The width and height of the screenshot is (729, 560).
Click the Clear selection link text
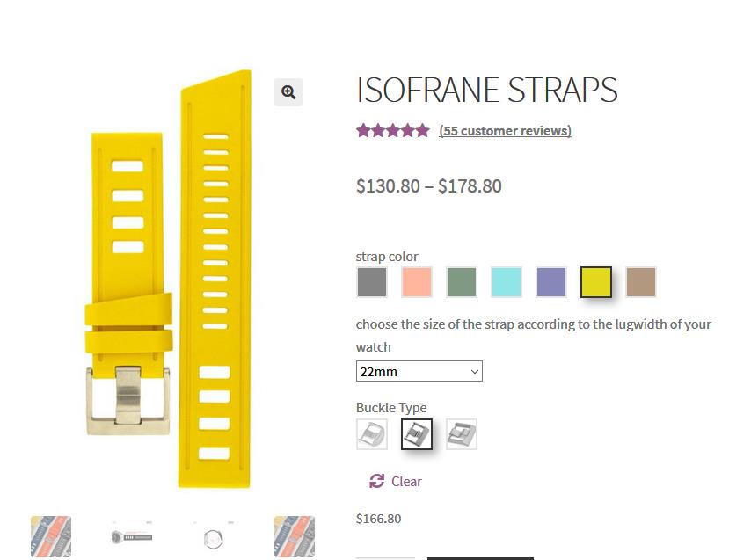406,481
